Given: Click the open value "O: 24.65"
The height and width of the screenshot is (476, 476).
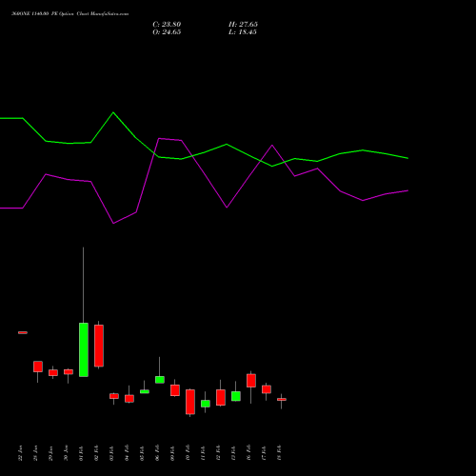Looking at the screenshot, I should 167,32.
